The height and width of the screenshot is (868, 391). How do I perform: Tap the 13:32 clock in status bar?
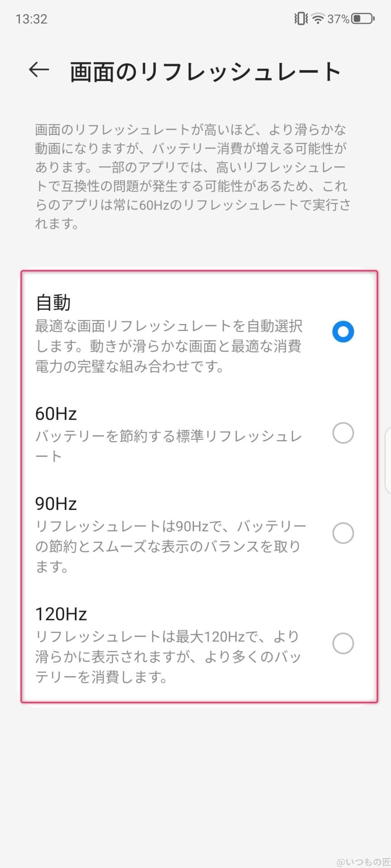[x=31, y=19]
